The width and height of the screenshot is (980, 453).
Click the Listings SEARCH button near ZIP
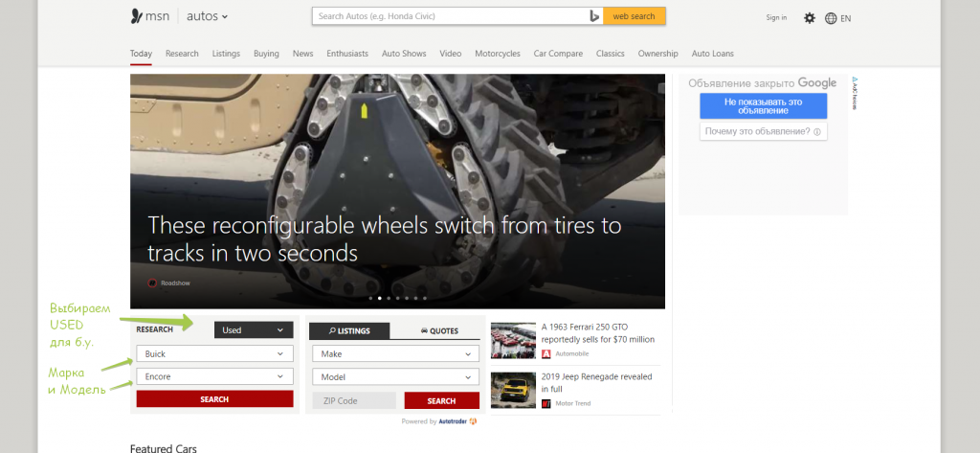coord(442,400)
